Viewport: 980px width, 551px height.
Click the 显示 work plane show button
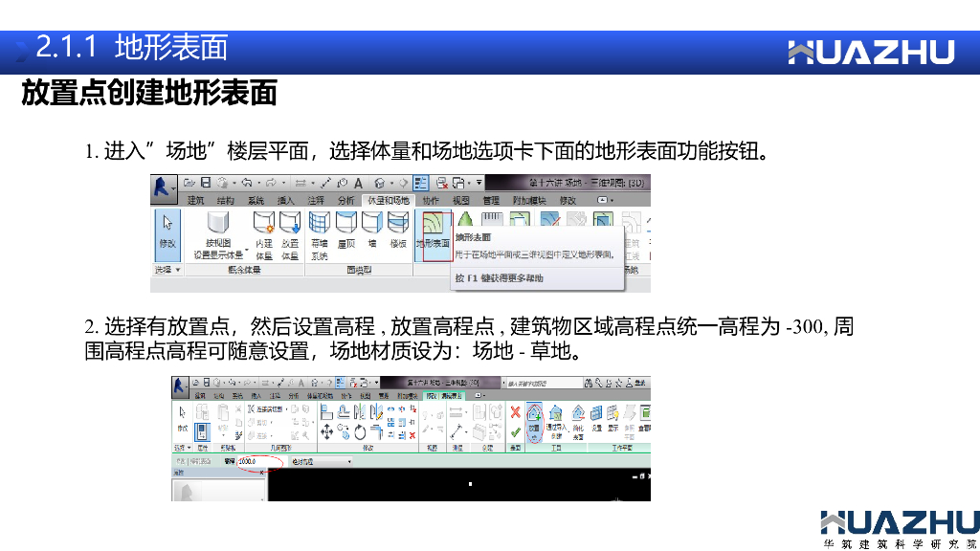pos(613,421)
